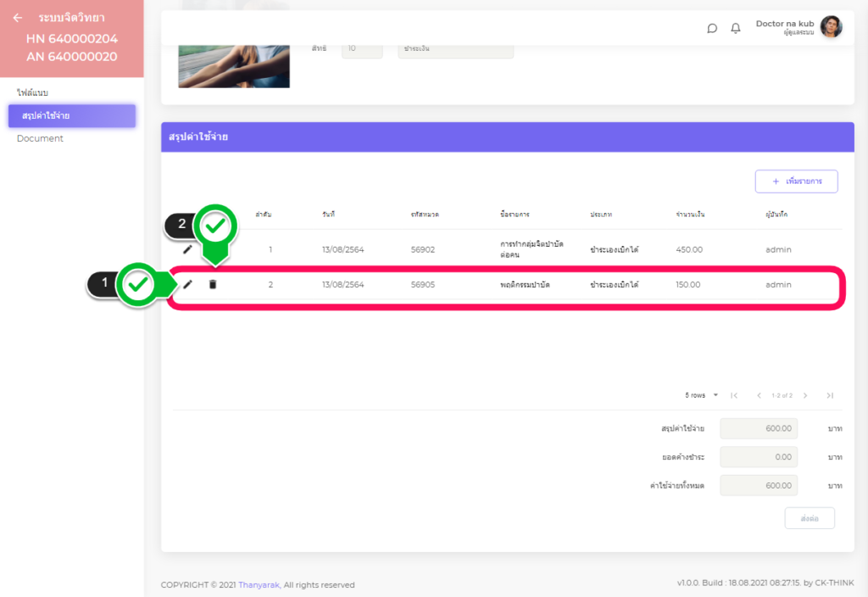The image size is (868, 597).
Task: Go to the next table page
Action: pyautogui.click(x=805, y=395)
